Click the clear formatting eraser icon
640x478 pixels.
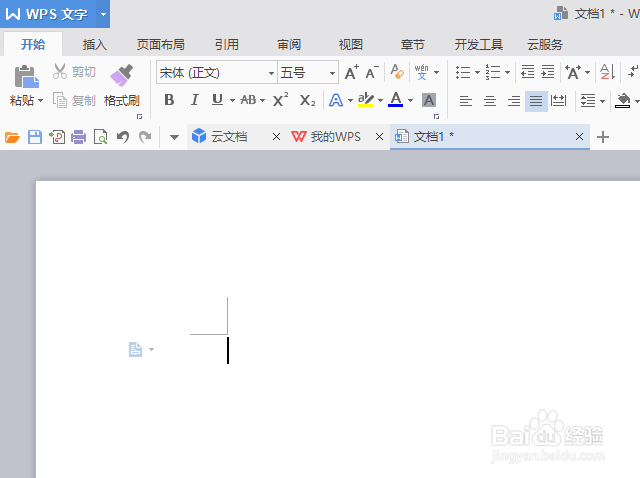tap(397, 72)
